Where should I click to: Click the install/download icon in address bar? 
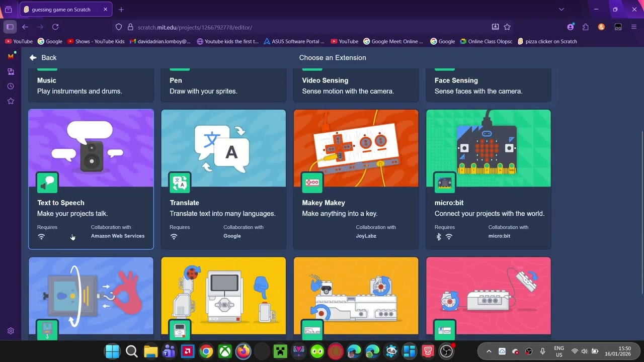point(495,27)
